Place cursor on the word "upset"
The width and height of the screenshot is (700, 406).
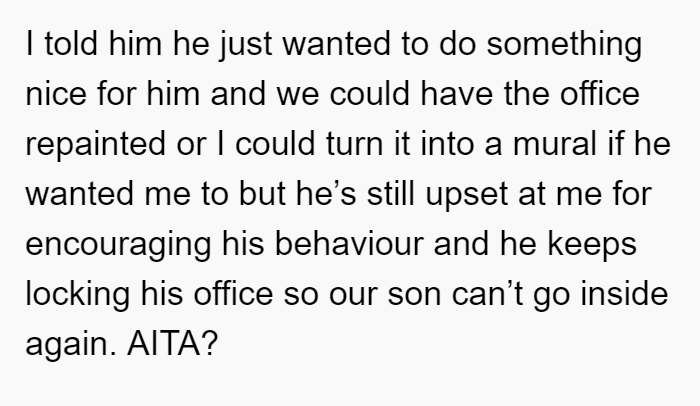point(467,196)
